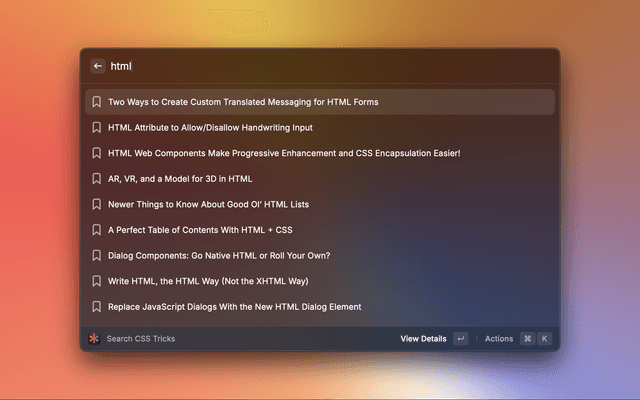Open Replace JavaScript Dialogs With HTML Dialog Element

click(234, 307)
